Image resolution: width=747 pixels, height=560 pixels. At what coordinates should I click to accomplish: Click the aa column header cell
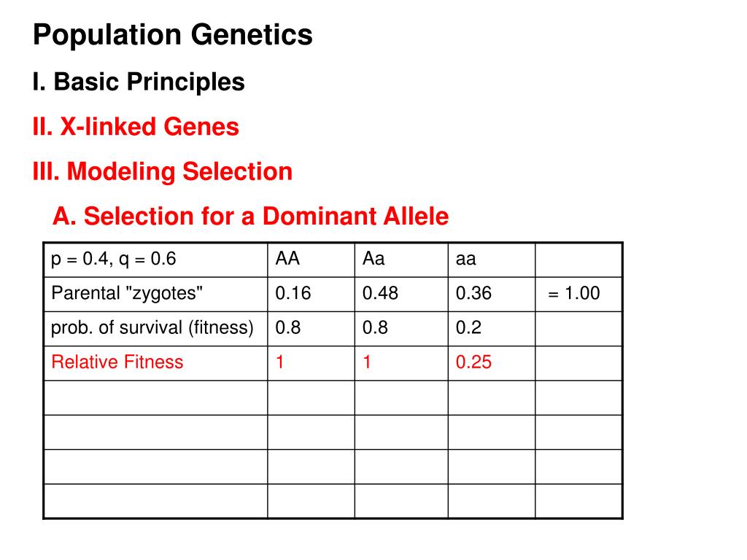pos(491,260)
